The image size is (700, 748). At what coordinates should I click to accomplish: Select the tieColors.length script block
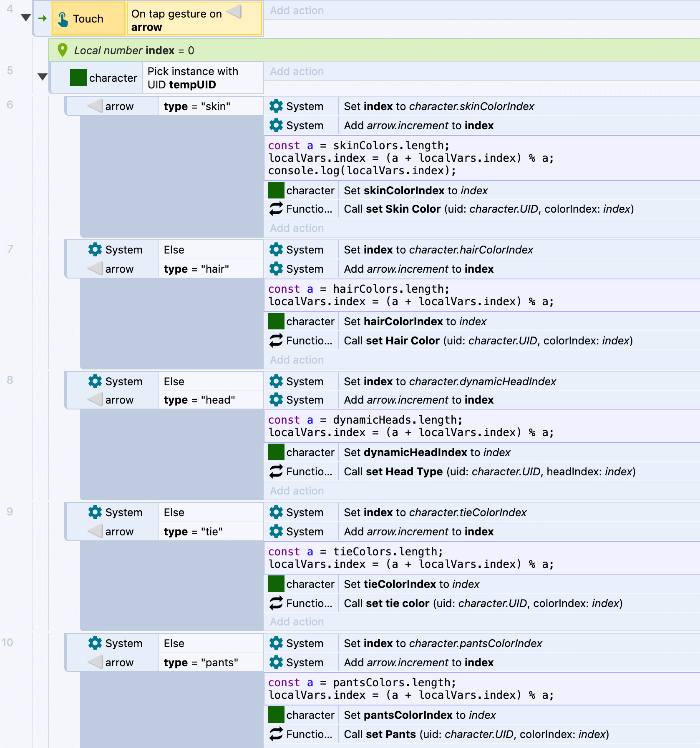tap(482, 558)
